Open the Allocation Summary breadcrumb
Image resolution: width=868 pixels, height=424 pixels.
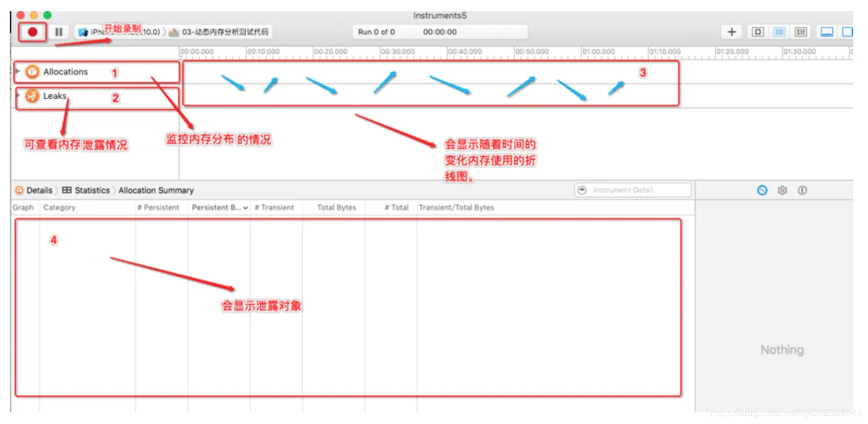tap(156, 190)
